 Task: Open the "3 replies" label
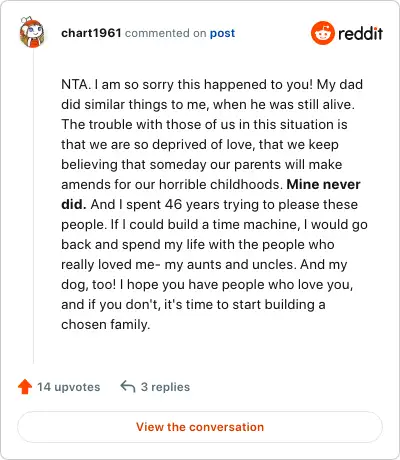click(165, 387)
